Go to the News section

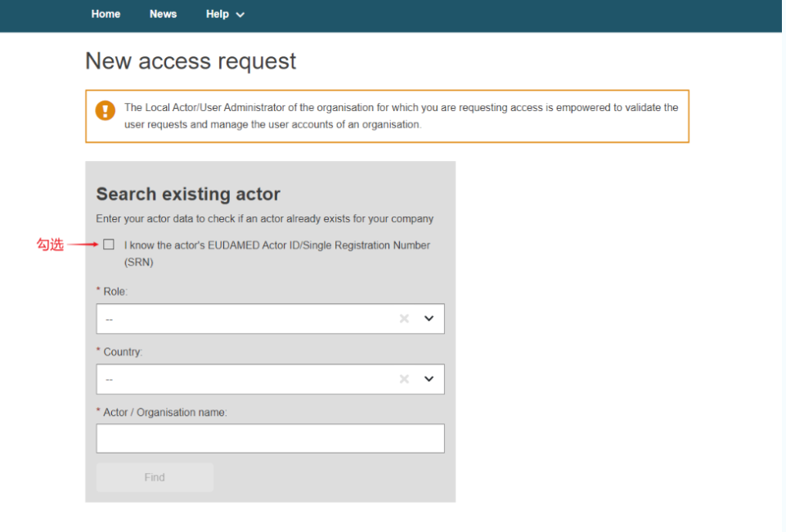(163, 14)
